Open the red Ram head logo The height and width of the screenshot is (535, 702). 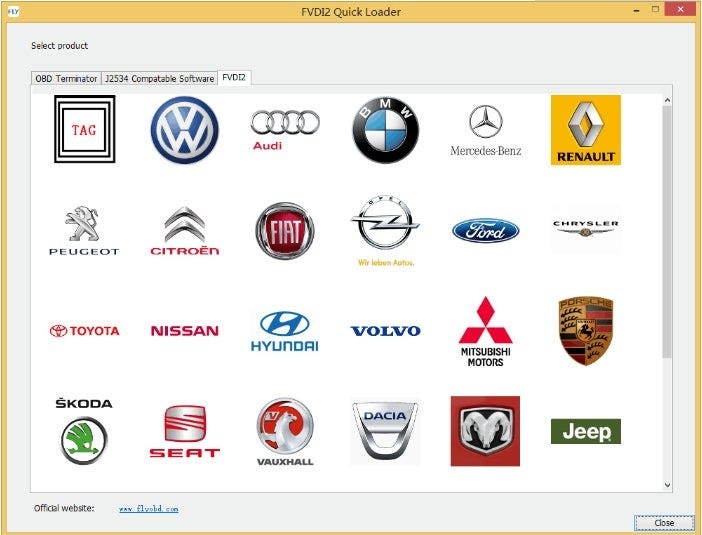[486, 431]
